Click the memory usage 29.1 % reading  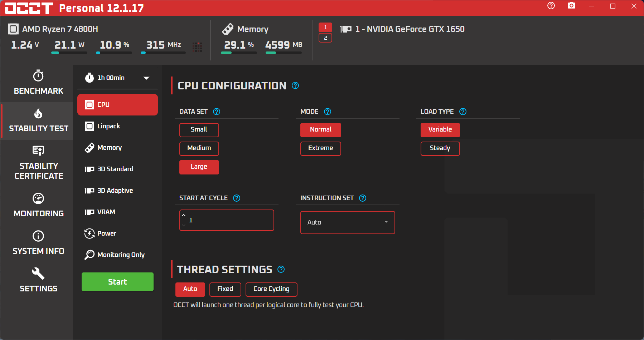click(239, 45)
